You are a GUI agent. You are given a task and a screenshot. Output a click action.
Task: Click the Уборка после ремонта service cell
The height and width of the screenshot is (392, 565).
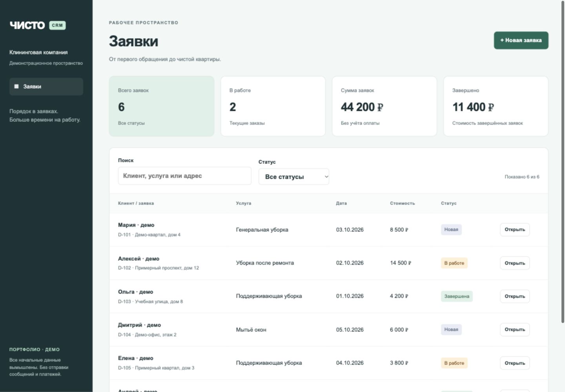point(265,263)
